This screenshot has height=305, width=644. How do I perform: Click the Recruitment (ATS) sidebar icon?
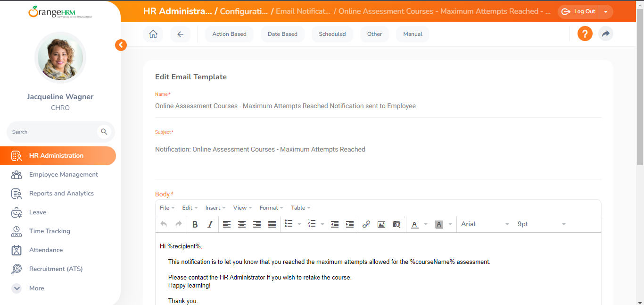[x=17, y=269]
